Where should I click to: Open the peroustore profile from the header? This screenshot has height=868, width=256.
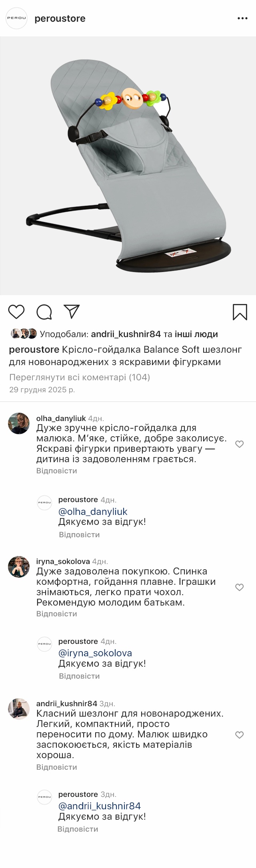(x=60, y=18)
